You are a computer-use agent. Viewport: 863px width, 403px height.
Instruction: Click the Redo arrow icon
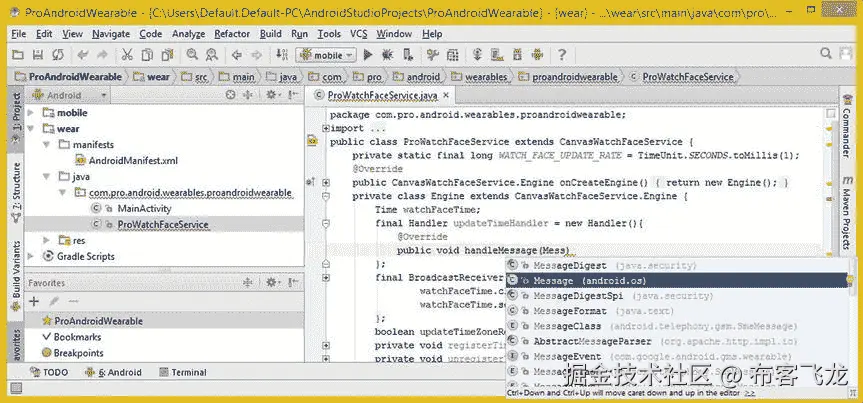pyautogui.click(x=102, y=55)
